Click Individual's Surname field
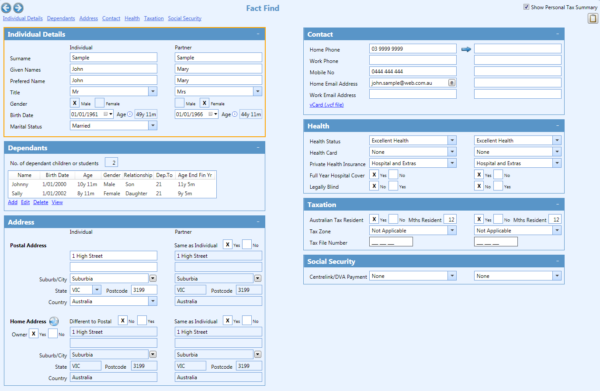 (x=114, y=57)
